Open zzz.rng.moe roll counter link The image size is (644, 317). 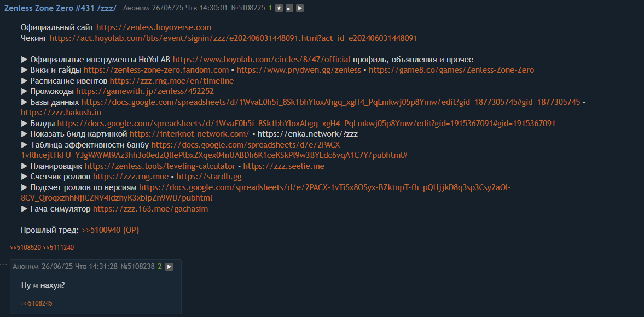(131, 177)
